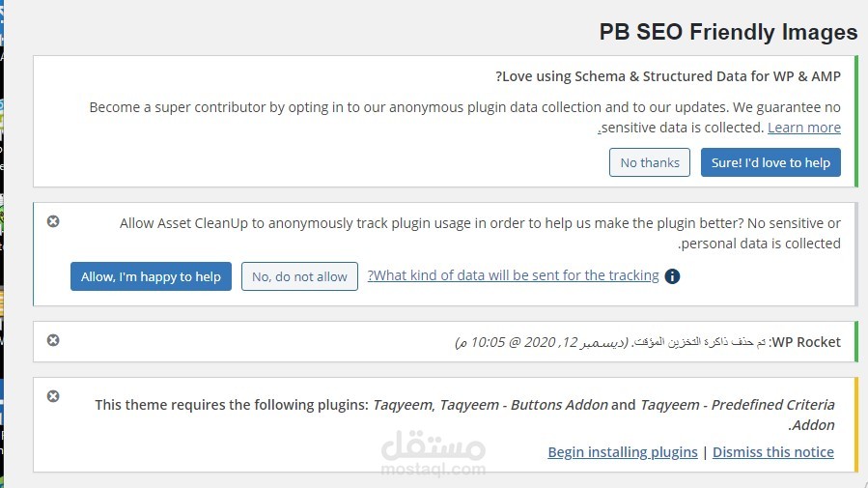This screenshot has height=488, width=868.
Task: Click the "Taqyeem - Predefined Criteria" plugin name
Action: click(738, 405)
